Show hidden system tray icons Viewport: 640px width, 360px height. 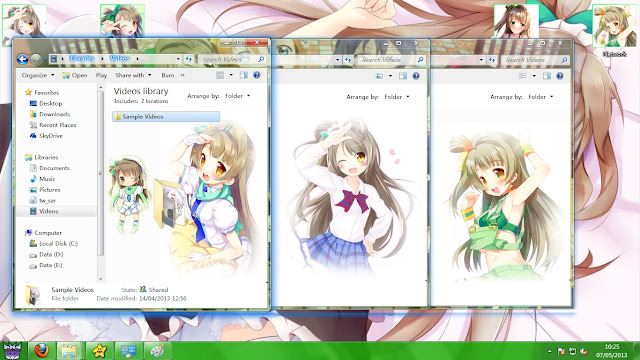[549, 351]
